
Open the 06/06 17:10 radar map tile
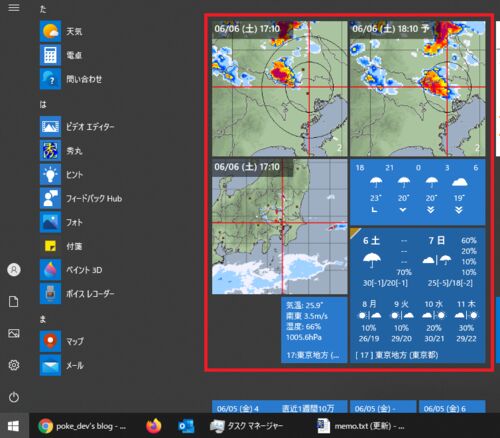point(280,89)
